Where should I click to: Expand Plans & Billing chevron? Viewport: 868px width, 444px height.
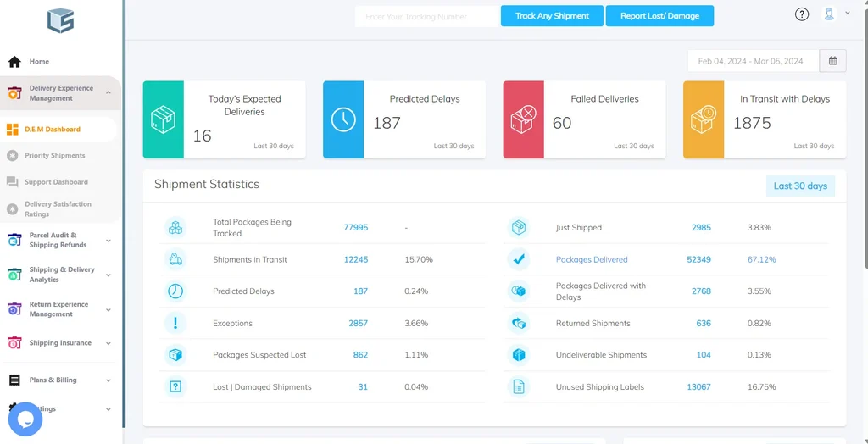click(108, 381)
